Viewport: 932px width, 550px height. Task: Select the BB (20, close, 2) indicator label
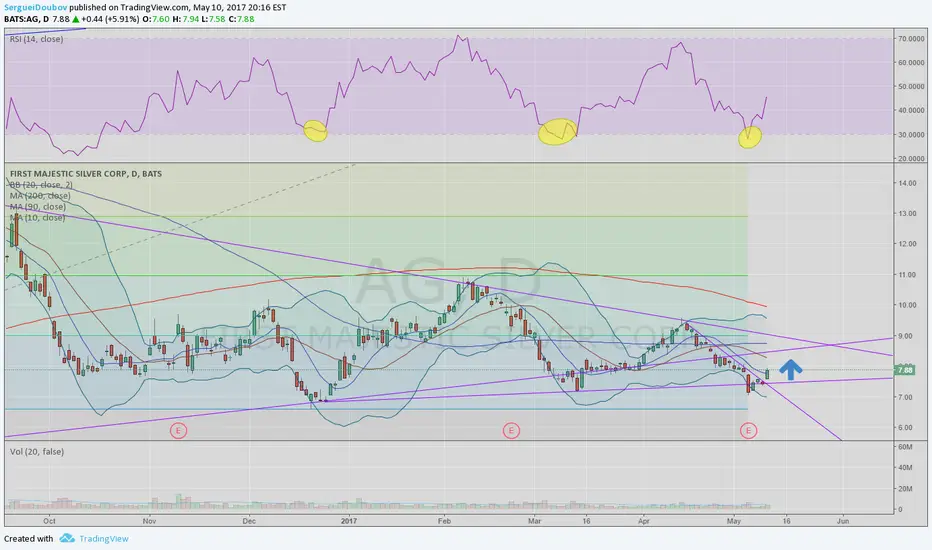[x=40, y=185]
